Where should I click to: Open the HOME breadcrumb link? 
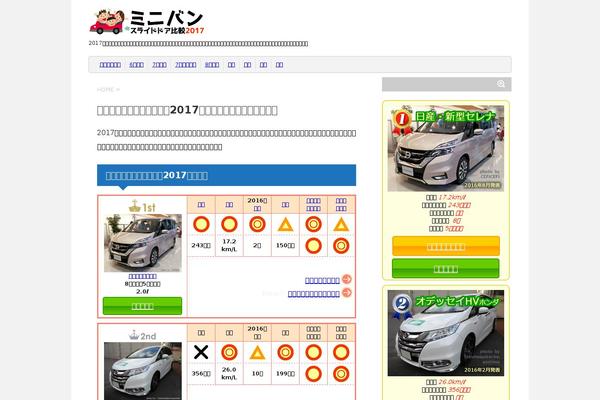pos(105,90)
